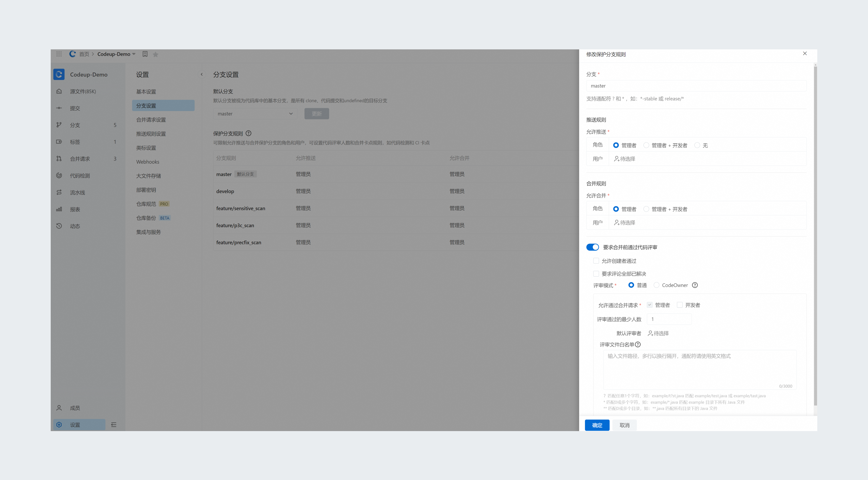The image size is (868, 480).
Task: Click the panel's vertical scrollbar
Action: (x=815, y=236)
